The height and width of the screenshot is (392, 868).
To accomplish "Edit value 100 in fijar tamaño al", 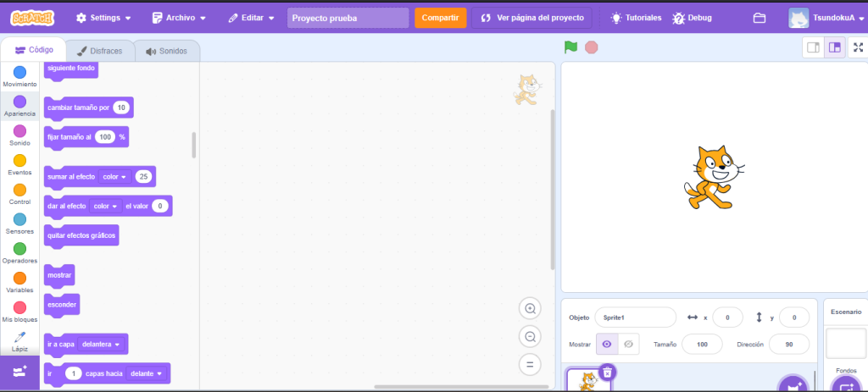I will 104,137.
